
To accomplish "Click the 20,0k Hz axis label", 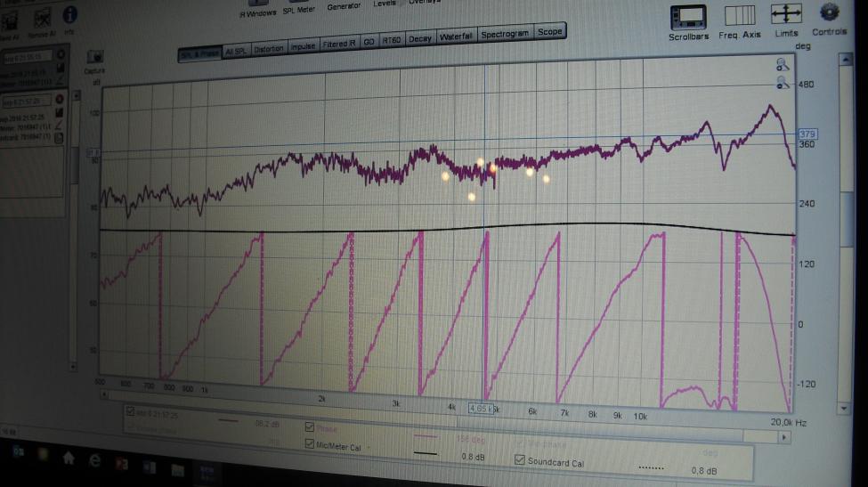I will pyautogui.click(x=788, y=422).
